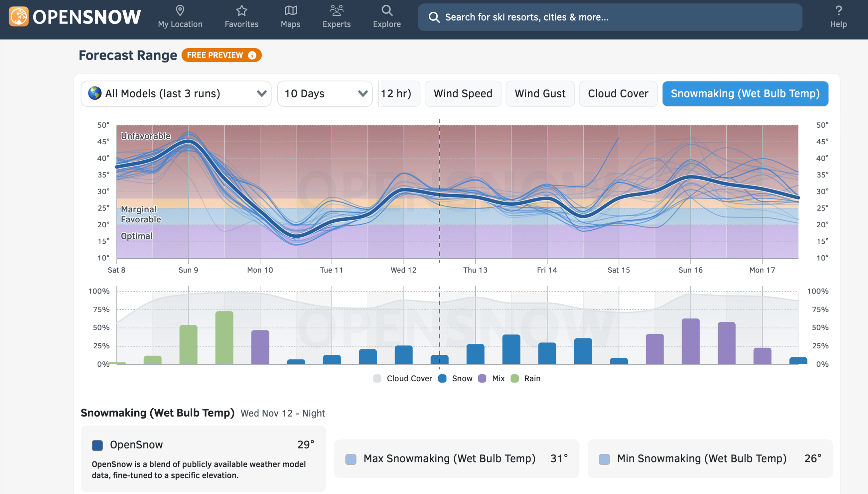This screenshot has width=868, height=494.
Task: Open My Location pin icon
Action: tap(180, 11)
